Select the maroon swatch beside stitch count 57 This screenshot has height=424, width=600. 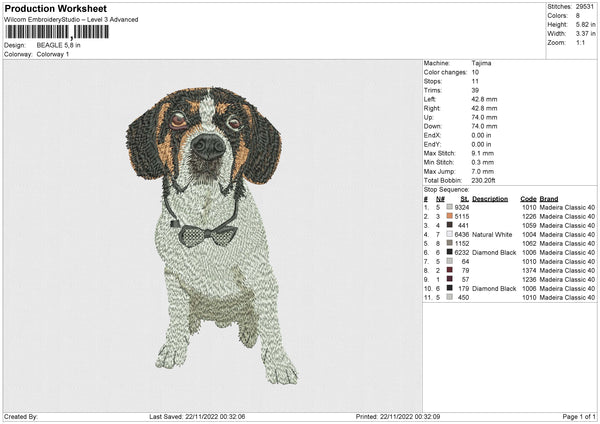pos(450,279)
